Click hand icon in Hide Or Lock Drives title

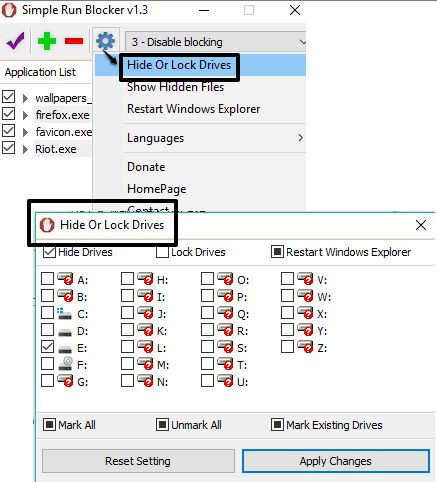(47, 225)
